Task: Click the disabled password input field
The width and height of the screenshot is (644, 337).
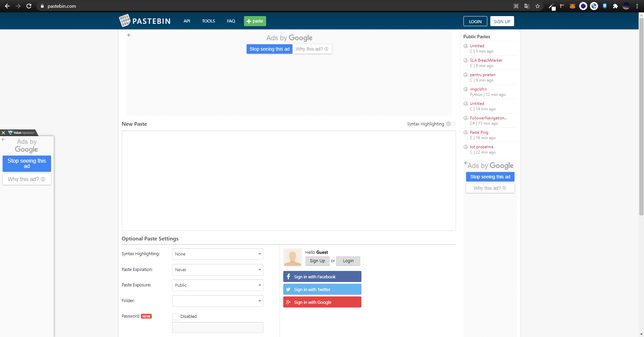Action: (217, 328)
